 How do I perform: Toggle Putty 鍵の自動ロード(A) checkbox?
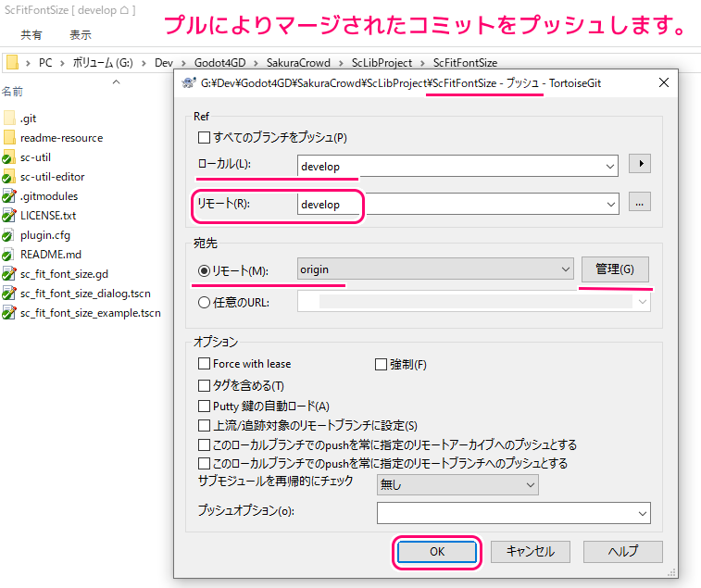click(204, 406)
